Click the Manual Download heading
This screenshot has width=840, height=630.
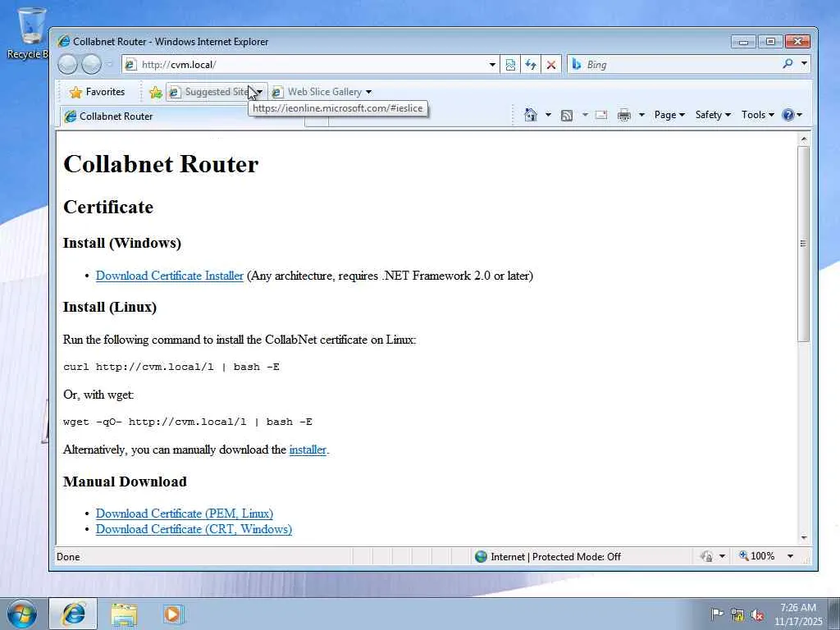pos(125,482)
